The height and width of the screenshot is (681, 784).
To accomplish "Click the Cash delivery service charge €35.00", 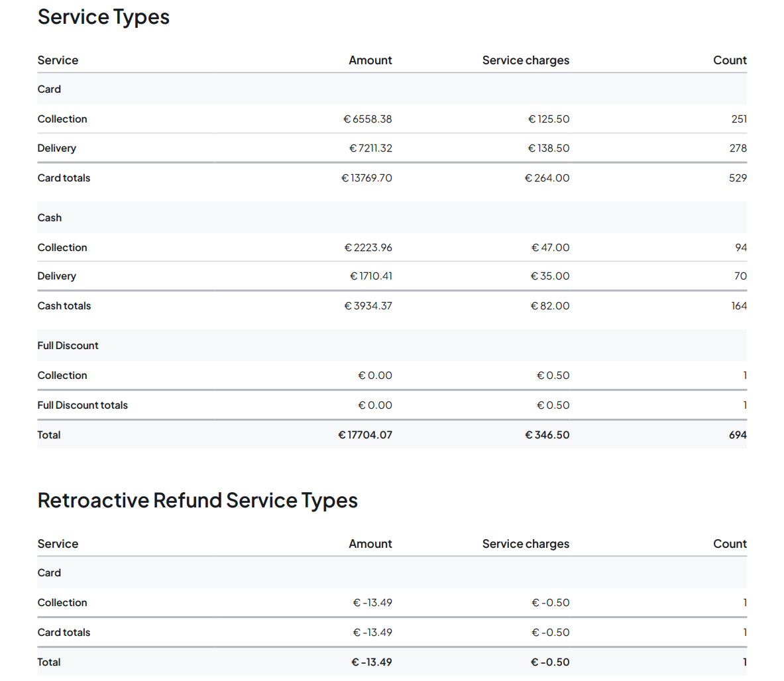I will tap(550, 276).
